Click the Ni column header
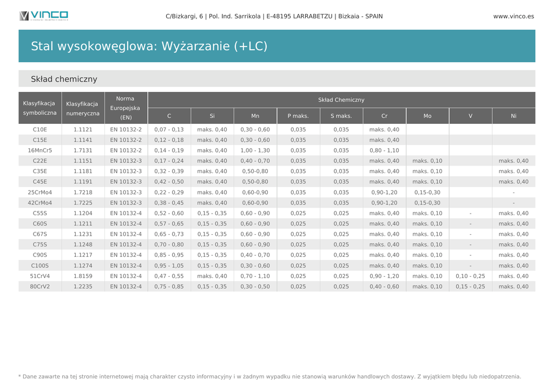This screenshot has width=554, height=392. coord(513,116)
